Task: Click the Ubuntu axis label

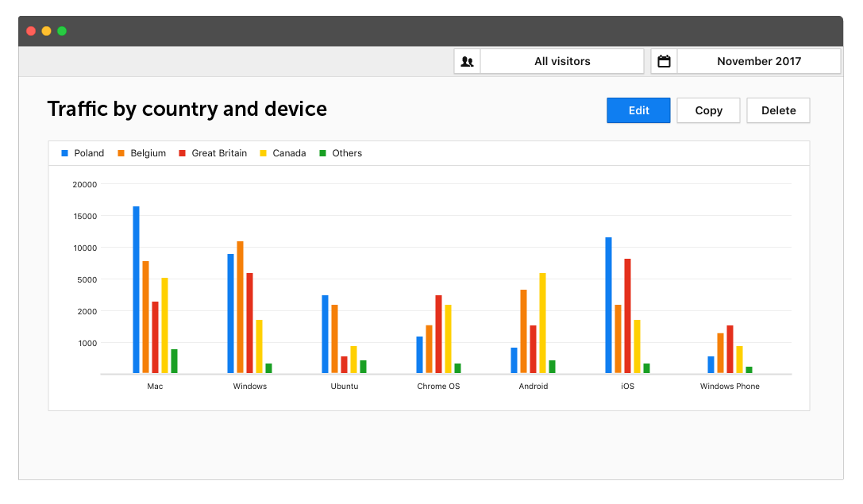Action: click(x=345, y=387)
